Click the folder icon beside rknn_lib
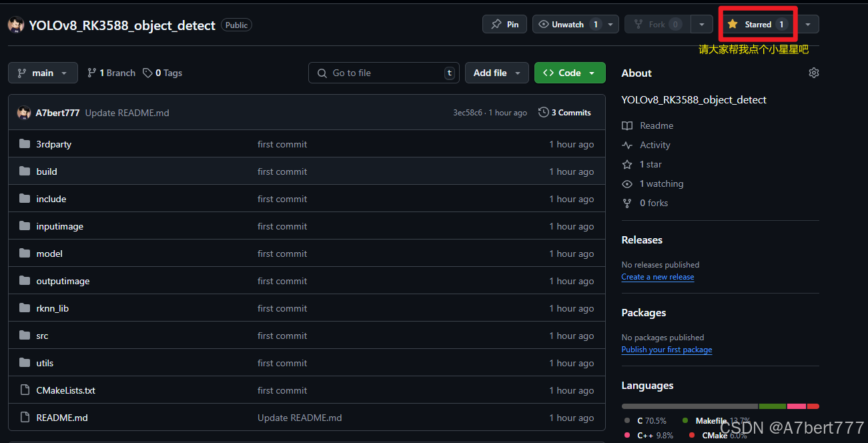This screenshot has width=868, height=443. (25, 308)
